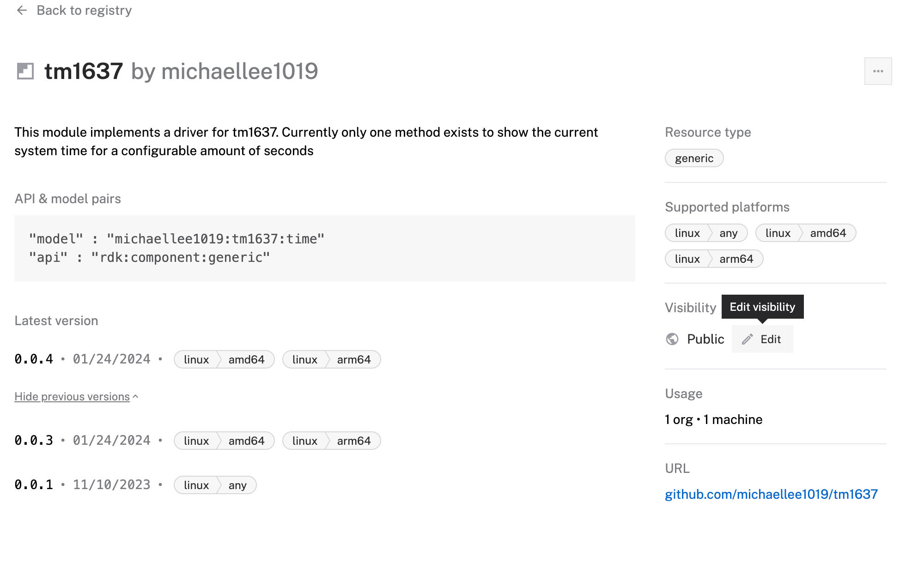This screenshot has width=924, height=569.
Task: Select the linux any supported platform tag
Action: pos(706,233)
